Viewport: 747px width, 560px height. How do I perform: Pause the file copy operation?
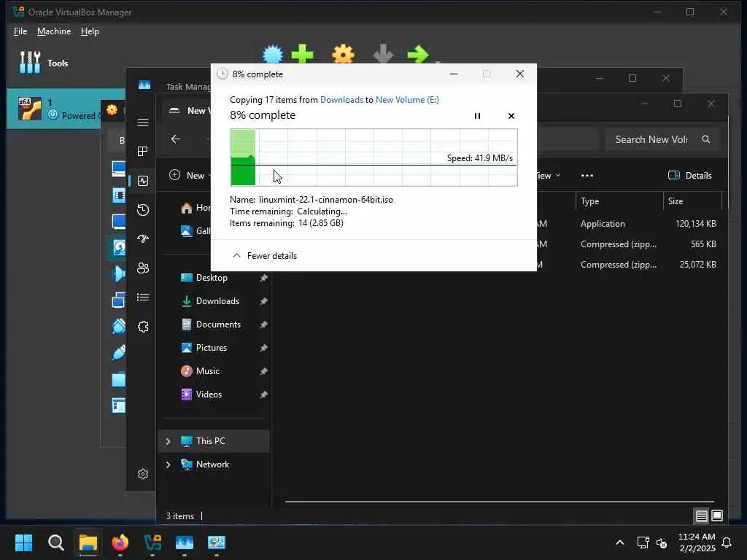tap(477, 116)
